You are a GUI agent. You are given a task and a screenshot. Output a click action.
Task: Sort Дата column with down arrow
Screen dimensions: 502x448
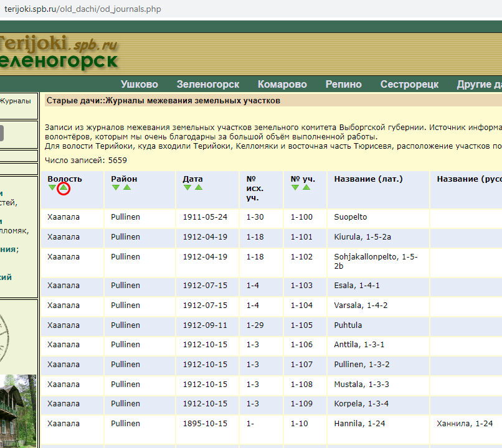[187, 187]
